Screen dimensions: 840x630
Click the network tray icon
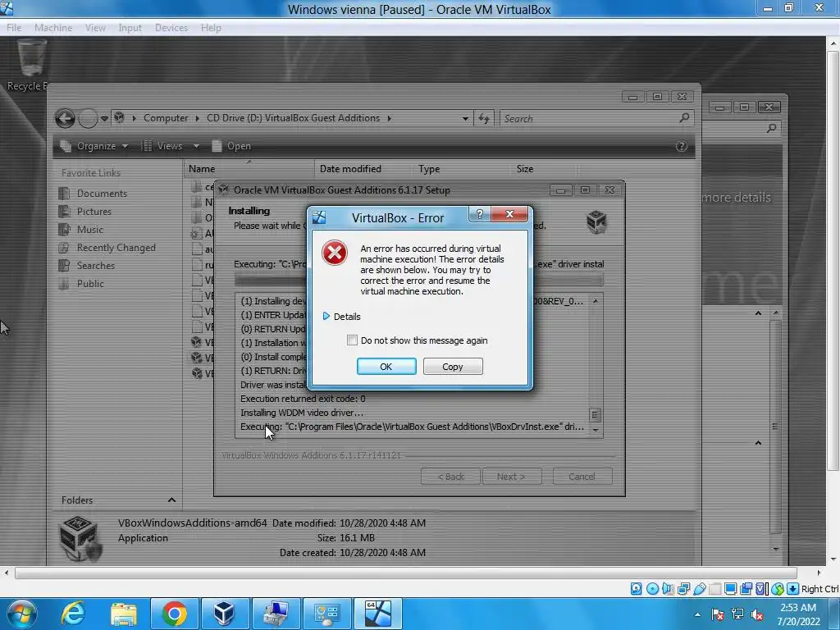point(737,614)
